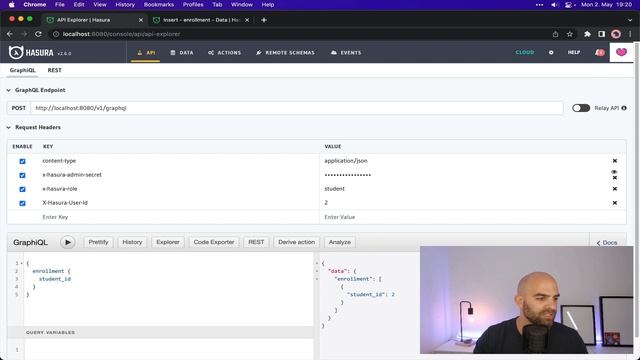Share the page from address bar
The height and width of the screenshot is (360, 640).
tap(556, 34)
